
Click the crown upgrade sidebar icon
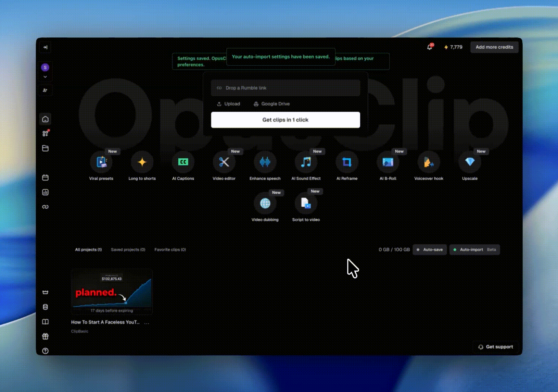(45, 292)
